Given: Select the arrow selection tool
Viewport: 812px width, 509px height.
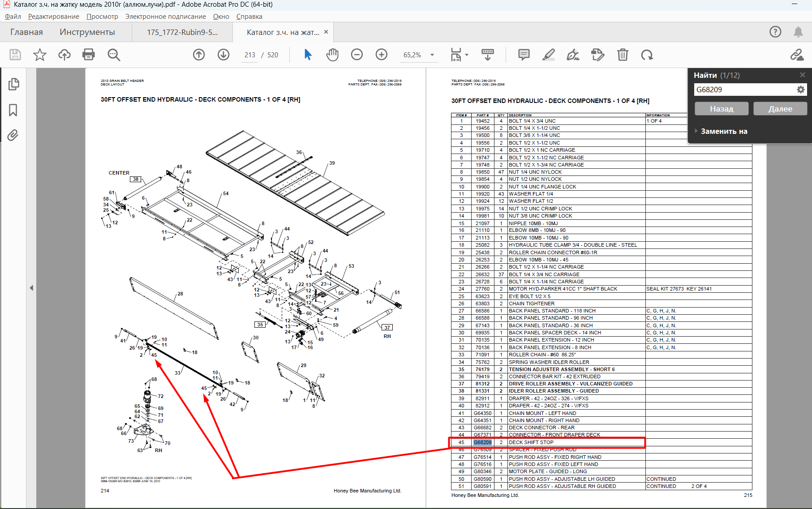Looking at the screenshot, I should point(308,55).
